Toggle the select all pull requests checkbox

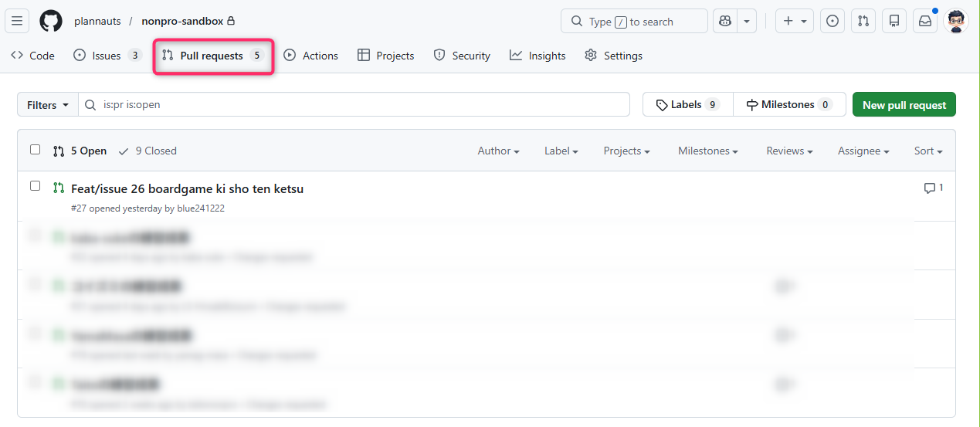35,150
